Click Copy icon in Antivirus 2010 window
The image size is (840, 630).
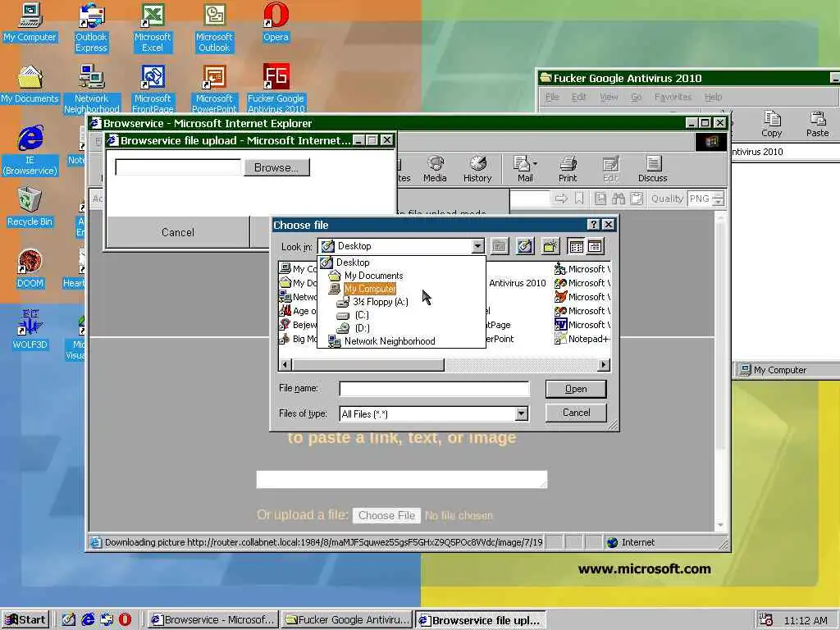(x=771, y=125)
